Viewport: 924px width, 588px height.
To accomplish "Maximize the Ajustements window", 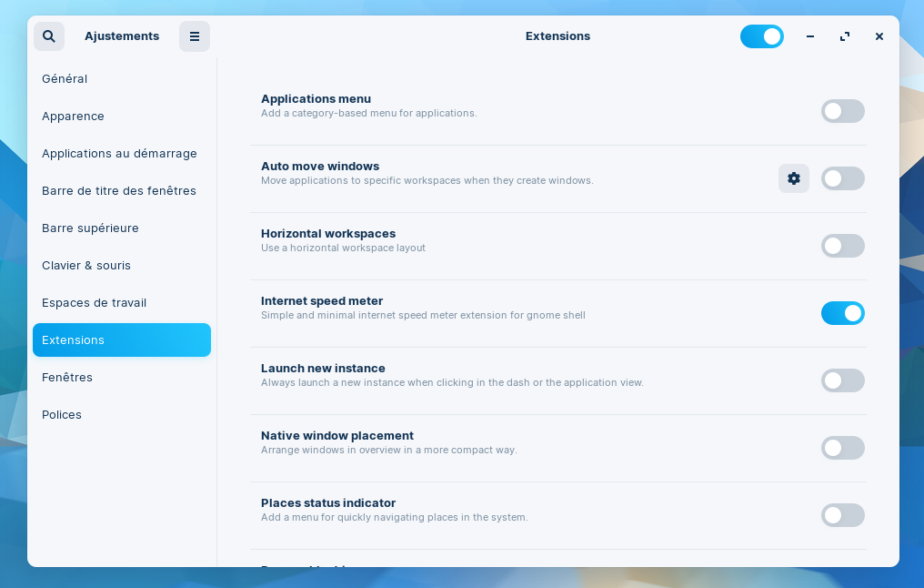I will click(844, 36).
